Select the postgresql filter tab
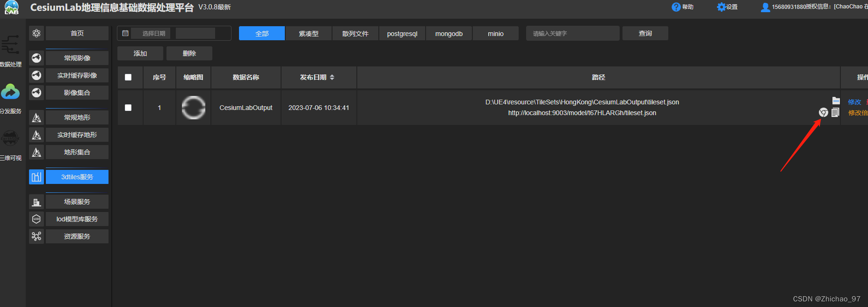The height and width of the screenshot is (307, 868). click(x=402, y=33)
